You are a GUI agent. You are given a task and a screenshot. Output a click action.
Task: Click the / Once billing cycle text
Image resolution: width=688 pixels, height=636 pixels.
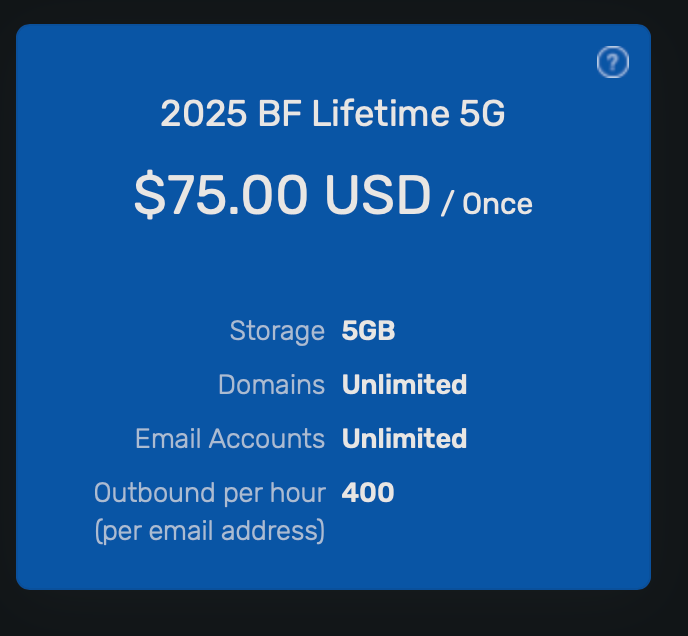click(488, 204)
